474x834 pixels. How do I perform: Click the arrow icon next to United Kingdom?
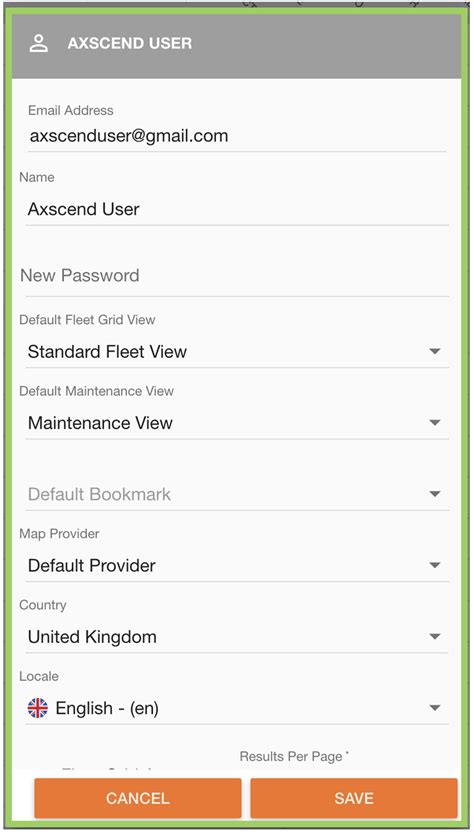[x=435, y=637]
